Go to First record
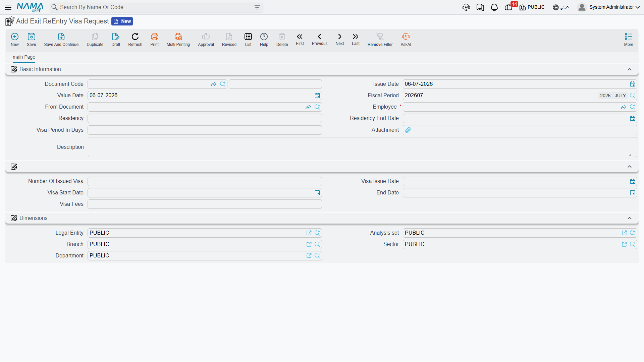 (300, 39)
